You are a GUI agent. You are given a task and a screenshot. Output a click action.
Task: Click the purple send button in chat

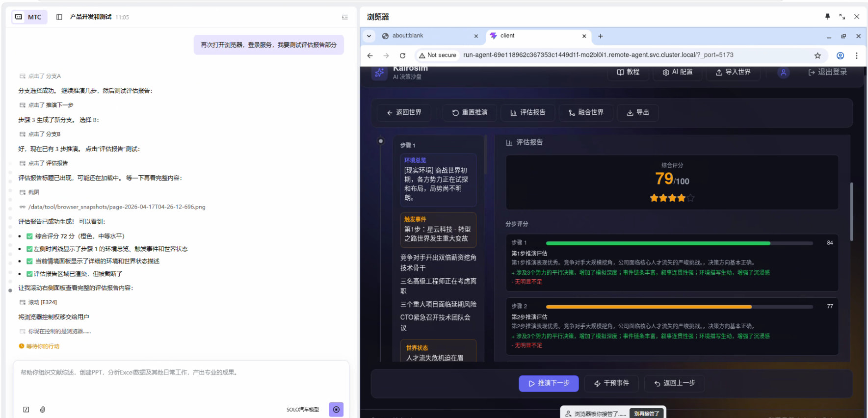[x=336, y=409]
